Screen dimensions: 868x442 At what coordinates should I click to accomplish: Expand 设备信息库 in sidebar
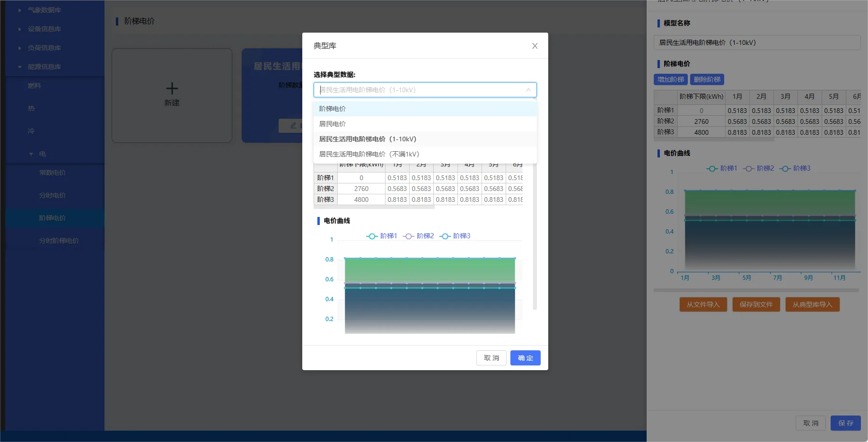[20, 29]
